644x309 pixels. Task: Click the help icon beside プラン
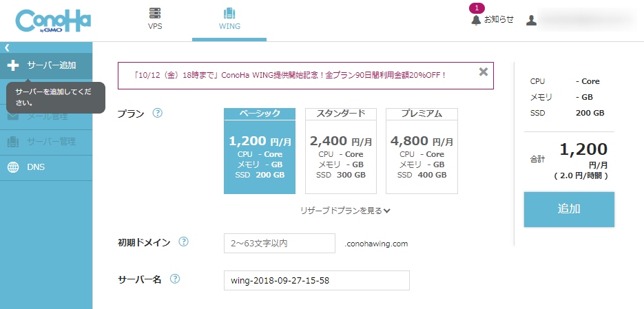tap(158, 113)
